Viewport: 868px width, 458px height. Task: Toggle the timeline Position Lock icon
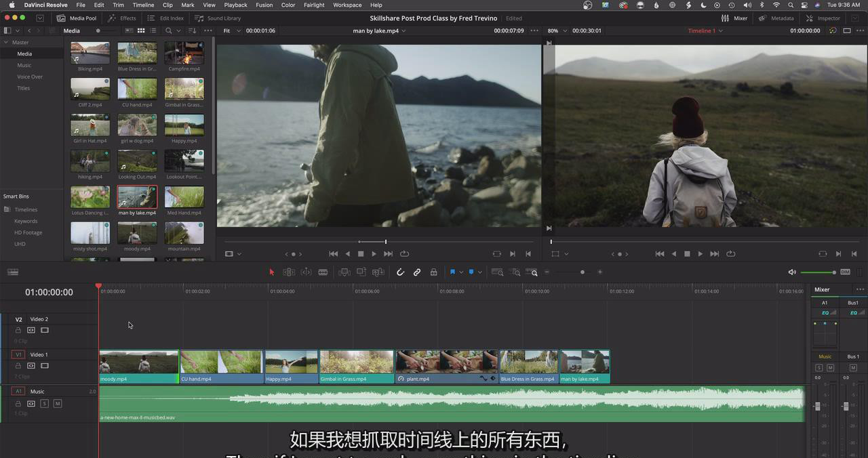point(434,272)
